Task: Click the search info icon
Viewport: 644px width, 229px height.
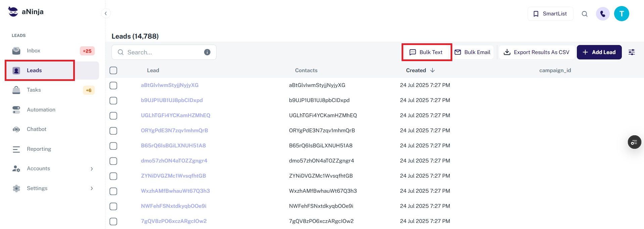Action: point(207,52)
